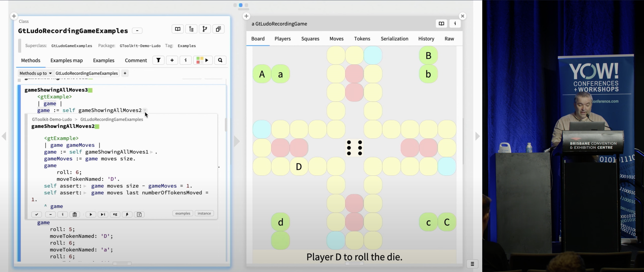
Task: Run the gameShowingAllMoves2 example with play
Action: (91, 214)
